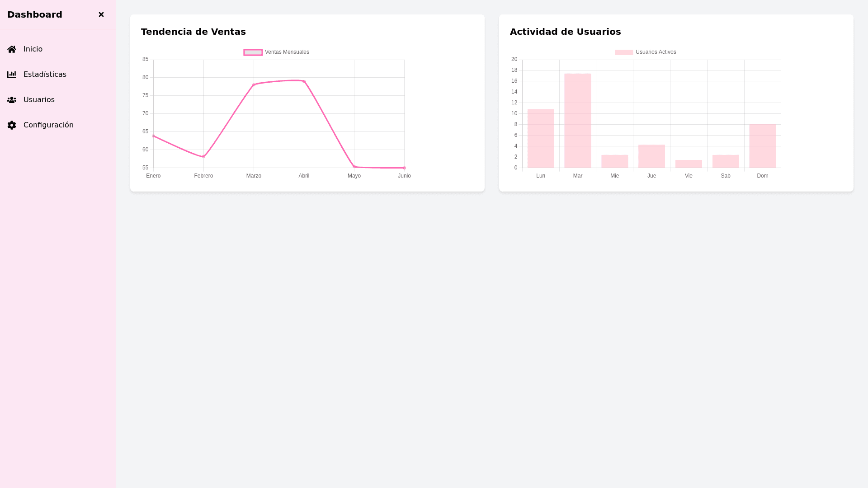The image size is (868, 488).
Task: Click the home icon beside Inicio
Action: pyautogui.click(x=12, y=49)
